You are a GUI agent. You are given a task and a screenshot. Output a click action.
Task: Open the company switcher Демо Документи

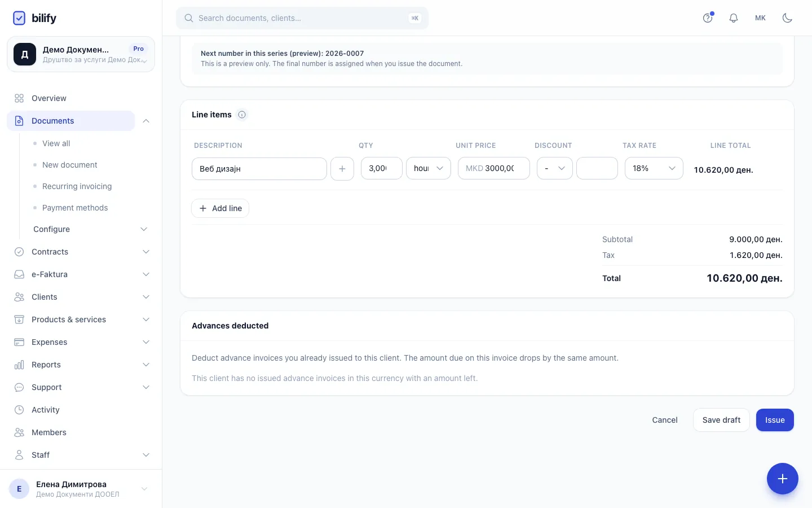[x=81, y=54]
